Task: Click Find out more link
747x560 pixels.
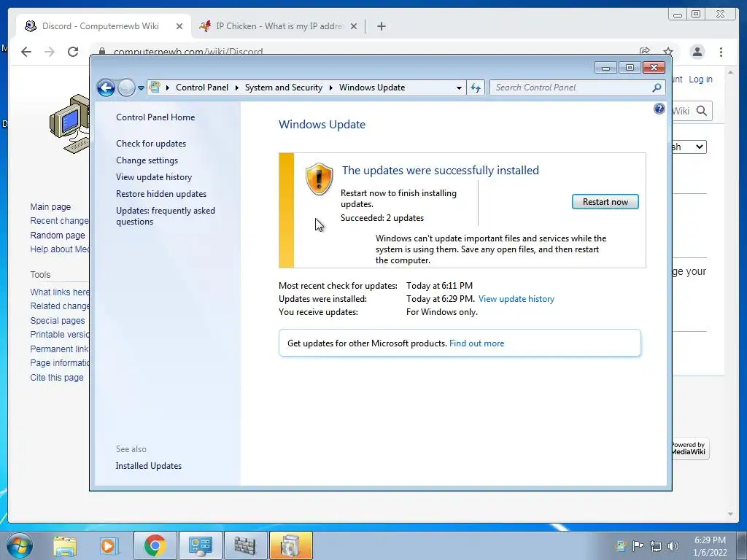Action: click(x=476, y=343)
